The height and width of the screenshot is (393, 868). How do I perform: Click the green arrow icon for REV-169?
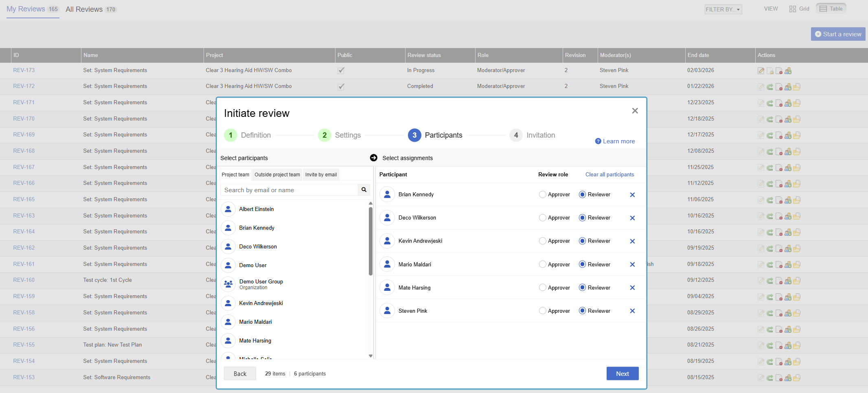tap(770, 135)
